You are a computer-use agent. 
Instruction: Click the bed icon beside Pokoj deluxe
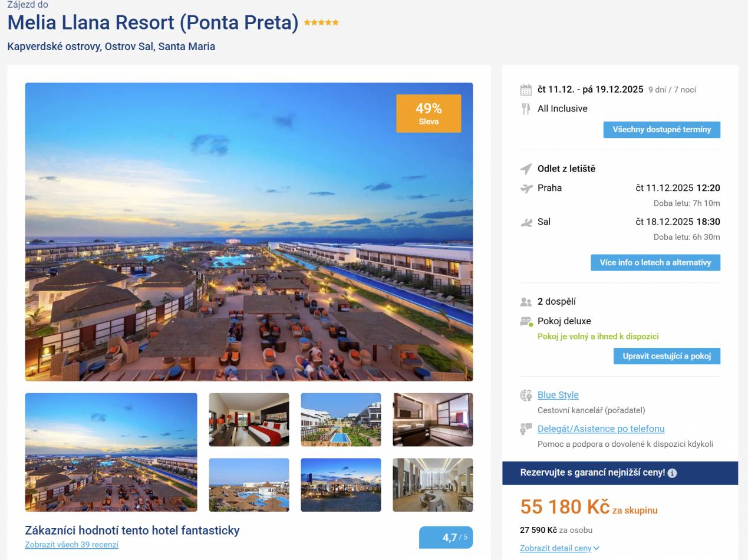pyautogui.click(x=526, y=321)
